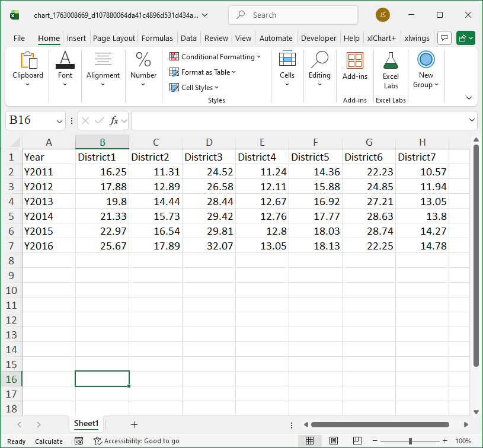The height and width of the screenshot is (448, 483).
Task: Click the Search box
Action: point(293,15)
